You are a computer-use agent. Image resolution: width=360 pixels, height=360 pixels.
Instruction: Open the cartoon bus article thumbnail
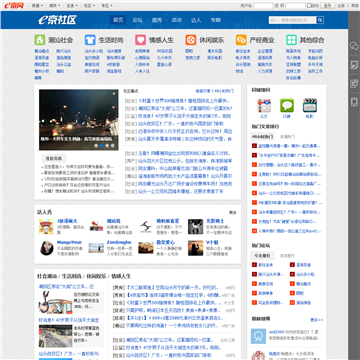click(x=55, y=302)
